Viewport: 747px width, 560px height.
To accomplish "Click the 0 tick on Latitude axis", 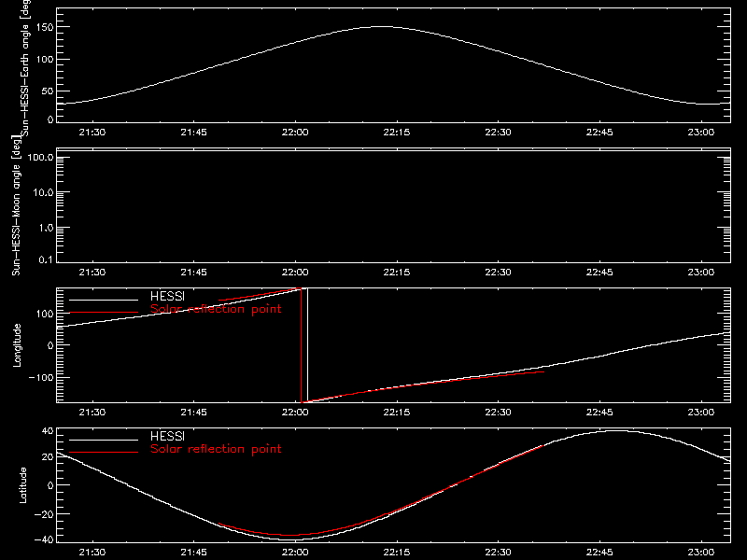I will pos(50,485).
